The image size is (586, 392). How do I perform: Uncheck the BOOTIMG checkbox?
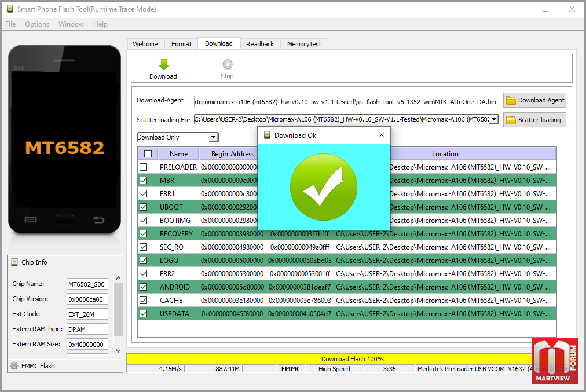point(143,221)
